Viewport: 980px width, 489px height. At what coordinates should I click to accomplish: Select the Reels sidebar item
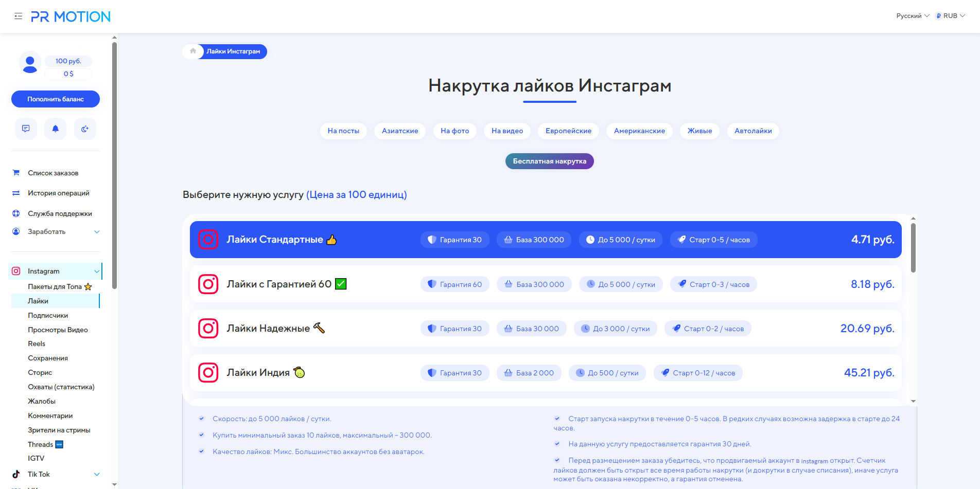[x=37, y=344]
